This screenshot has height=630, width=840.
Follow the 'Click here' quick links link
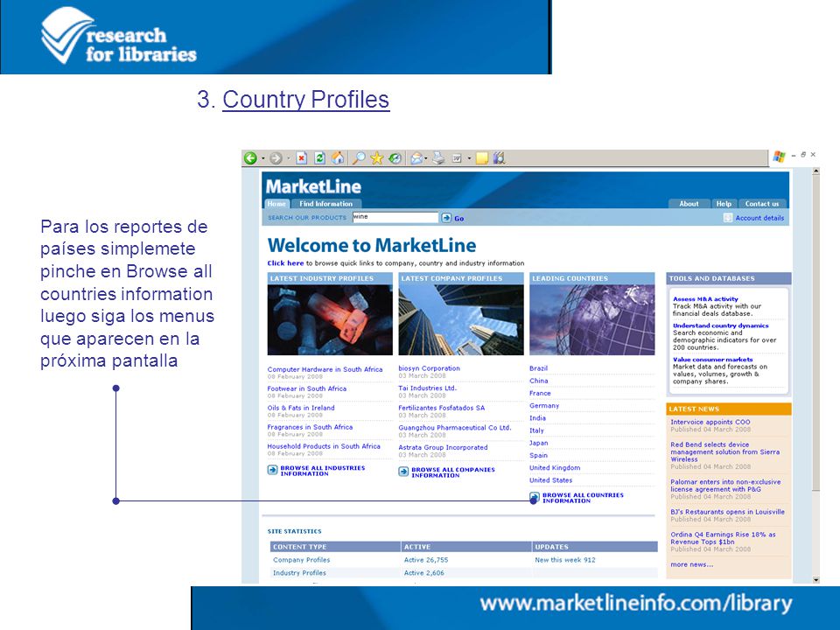(285, 263)
